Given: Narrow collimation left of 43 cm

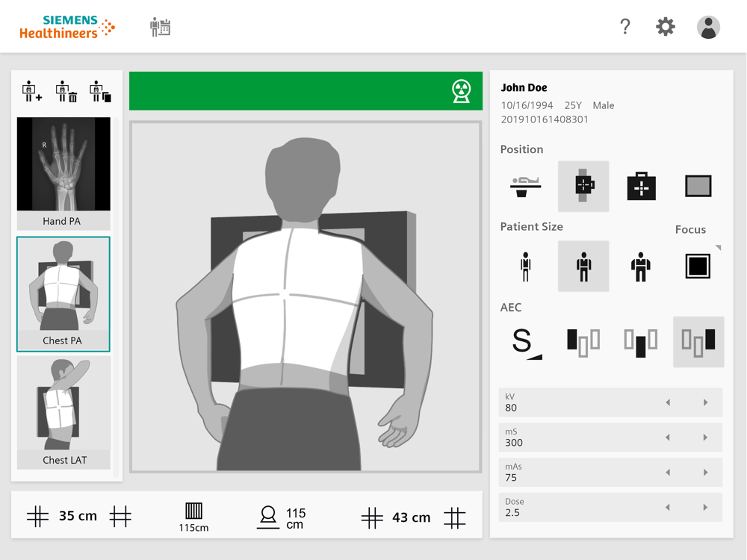Looking at the screenshot, I should click(x=372, y=517).
